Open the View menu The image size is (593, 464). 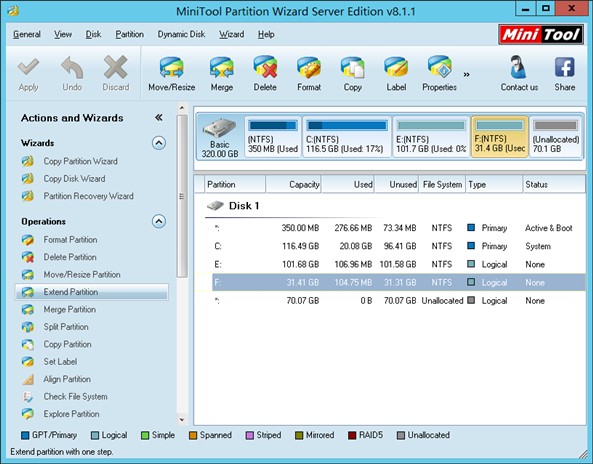[63, 34]
